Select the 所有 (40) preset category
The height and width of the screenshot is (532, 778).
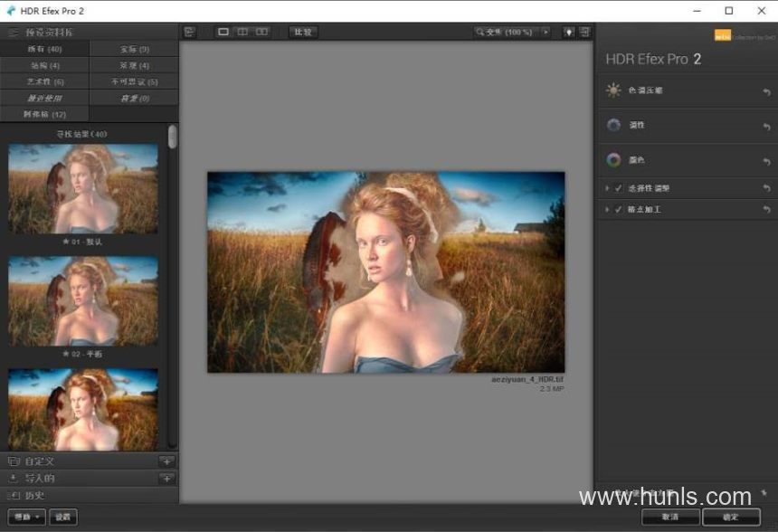[44, 49]
